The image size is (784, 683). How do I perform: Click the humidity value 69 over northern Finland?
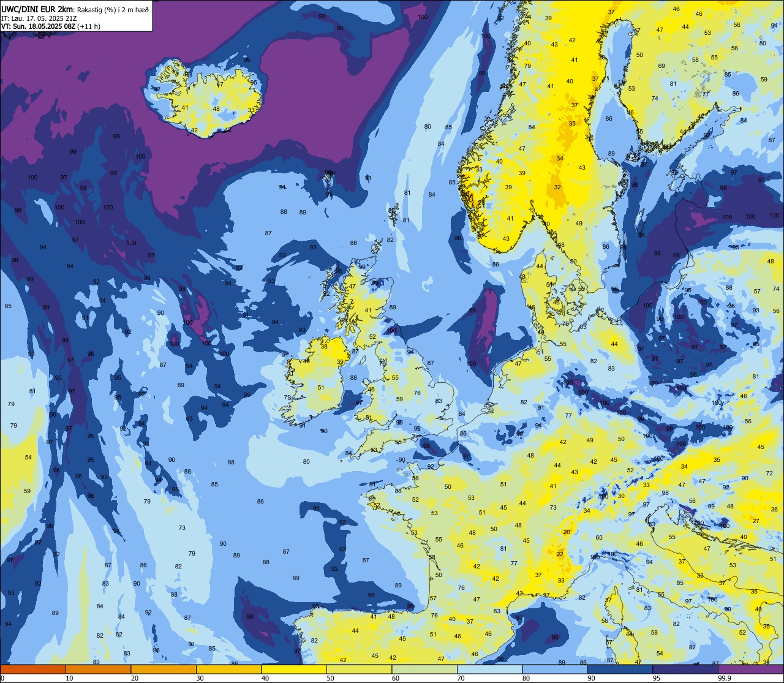(x=661, y=66)
